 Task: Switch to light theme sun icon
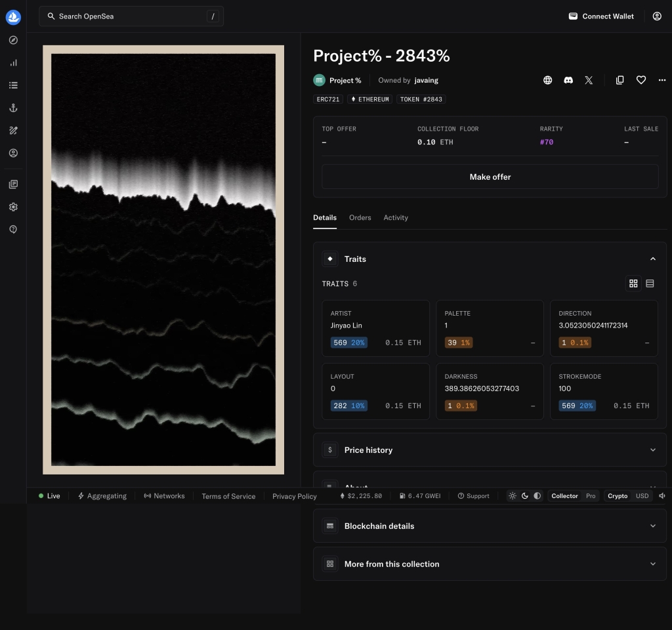(x=513, y=496)
